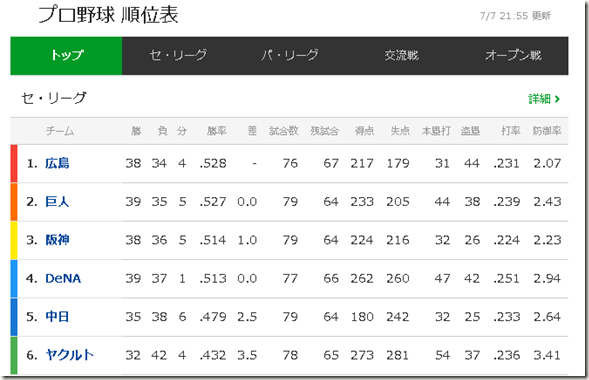Open the オープン戦 tab
The width and height of the screenshot is (589, 380).
click(x=513, y=56)
